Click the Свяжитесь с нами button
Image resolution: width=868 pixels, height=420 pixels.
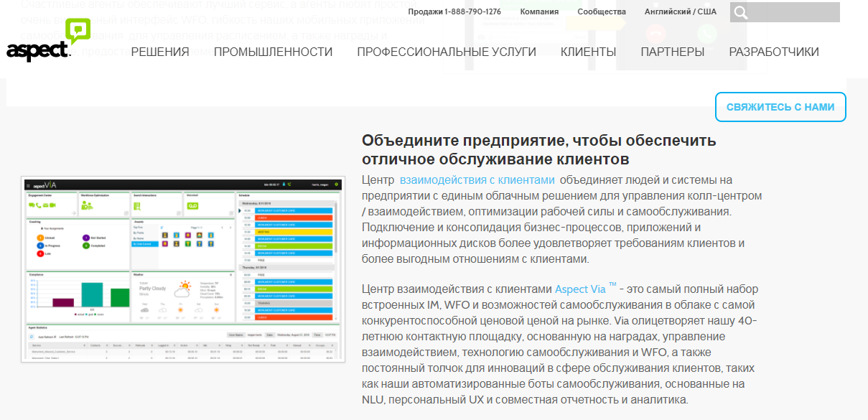780,107
